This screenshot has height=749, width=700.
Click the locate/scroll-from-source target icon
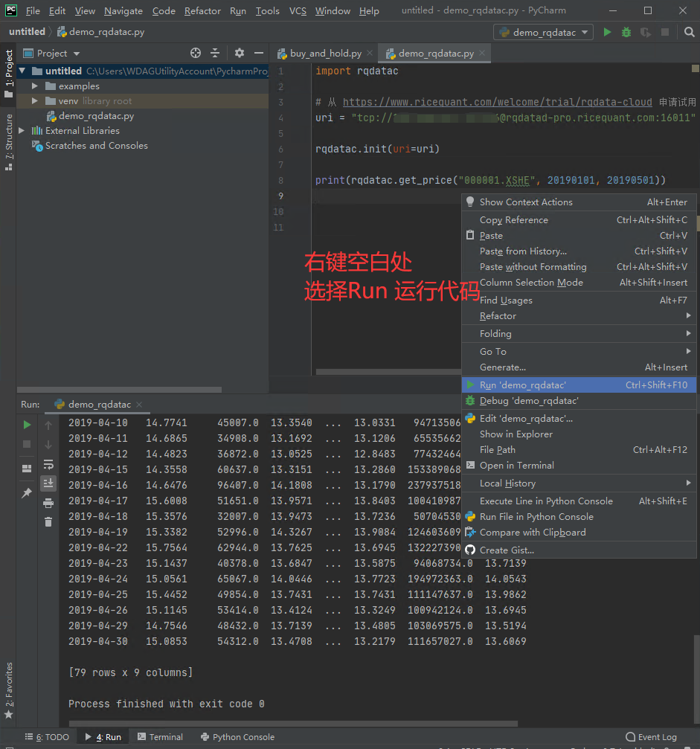(196, 53)
